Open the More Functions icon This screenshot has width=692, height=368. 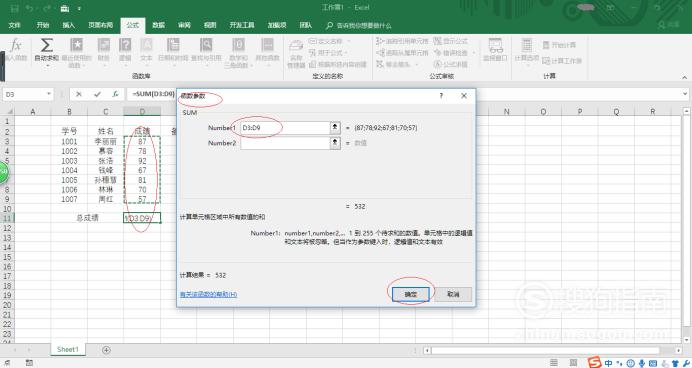coord(267,45)
